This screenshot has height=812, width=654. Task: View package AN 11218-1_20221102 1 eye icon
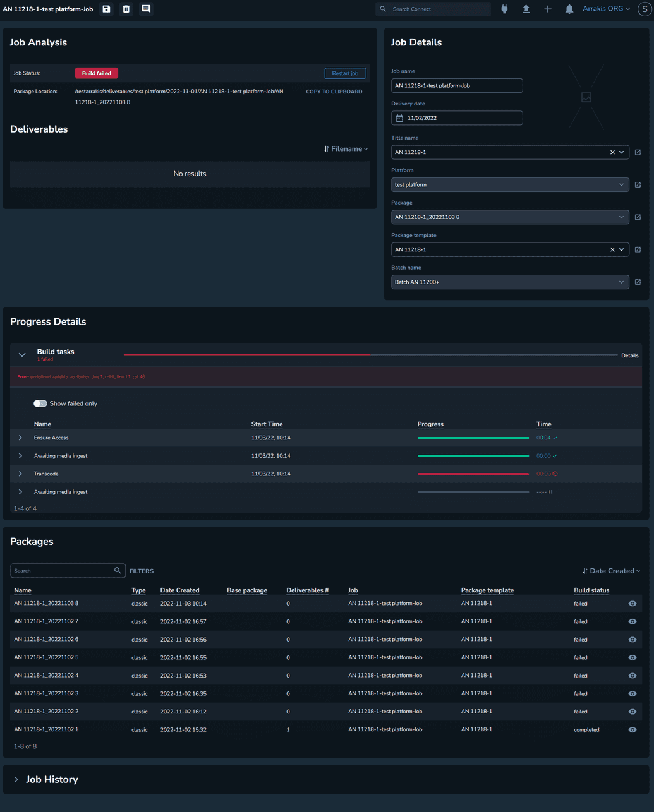pyautogui.click(x=633, y=730)
